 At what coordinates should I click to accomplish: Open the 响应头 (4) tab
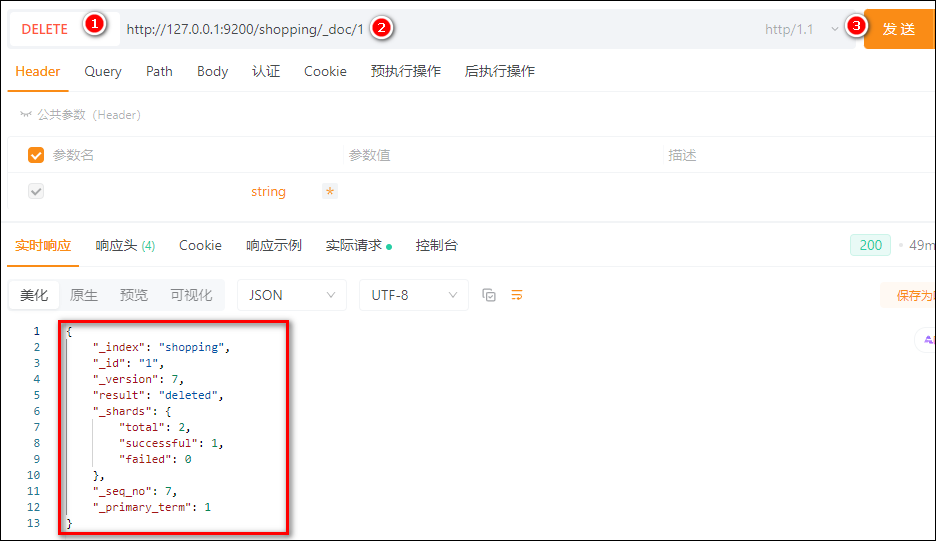click(x=125, y=245)
